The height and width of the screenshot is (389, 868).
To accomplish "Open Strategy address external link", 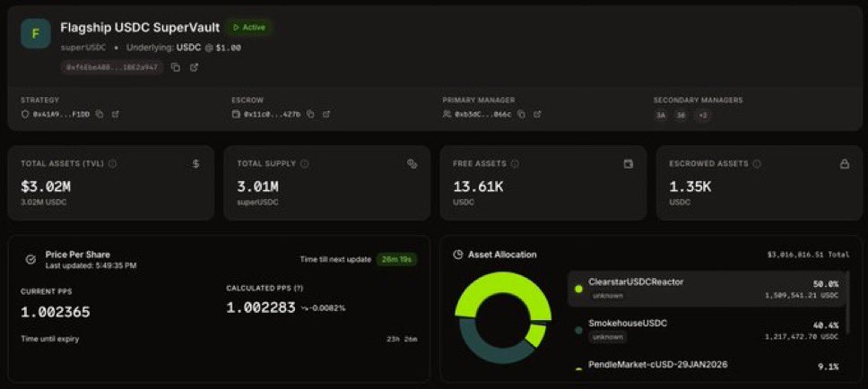I will (x=115, y=114).
